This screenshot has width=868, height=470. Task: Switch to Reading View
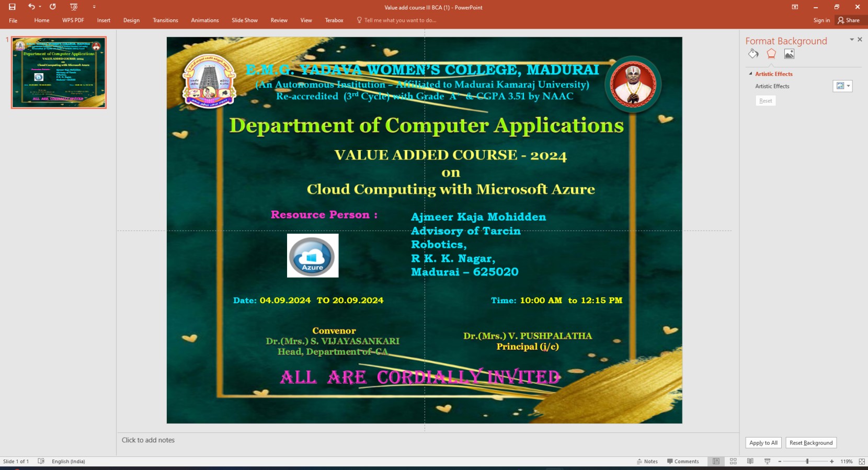750,462
